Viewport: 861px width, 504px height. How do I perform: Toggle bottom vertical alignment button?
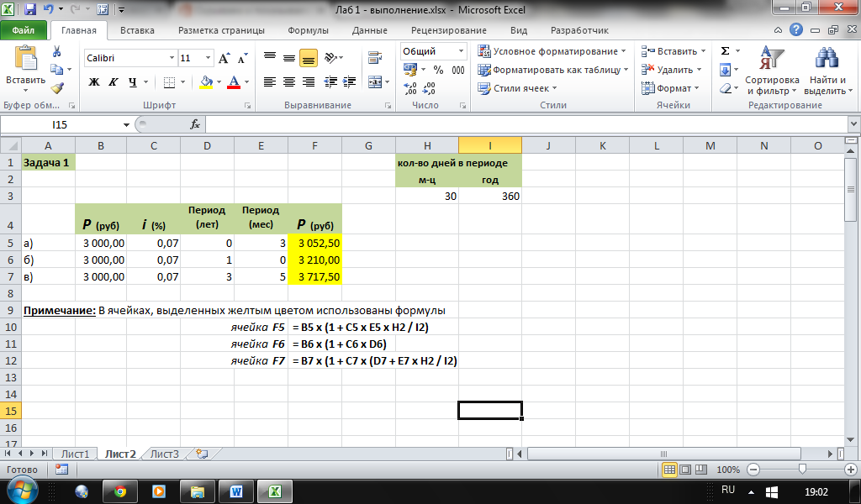point(308,59)
